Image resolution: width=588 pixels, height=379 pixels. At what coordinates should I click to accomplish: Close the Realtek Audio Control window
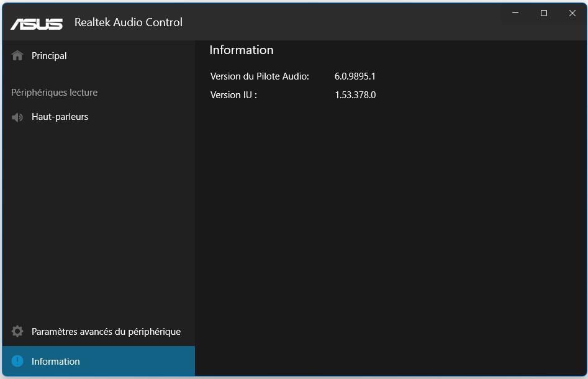tap(572, 13)
